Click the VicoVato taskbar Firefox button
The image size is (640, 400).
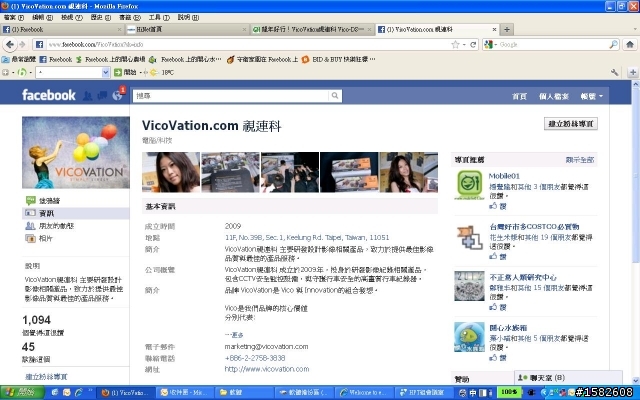coord(126,393)
